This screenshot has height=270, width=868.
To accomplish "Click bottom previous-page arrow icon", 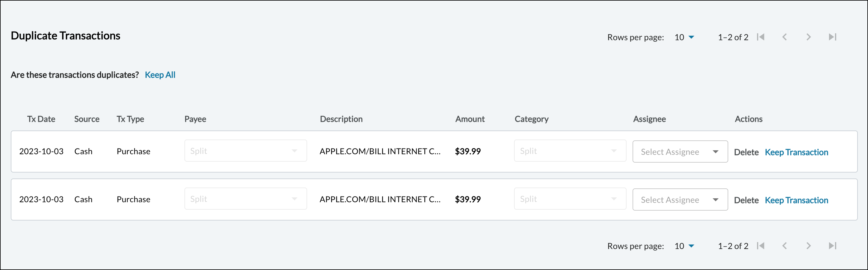I will [x=784, y=246].
